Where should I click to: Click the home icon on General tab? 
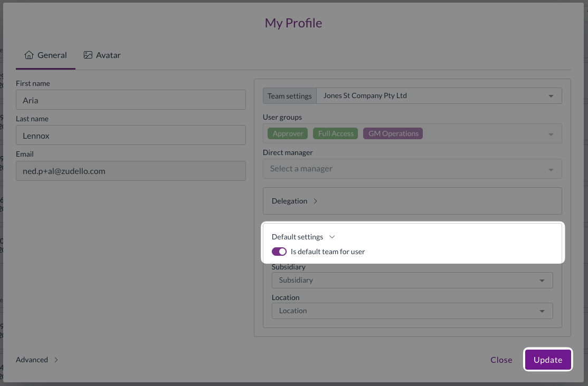click(x=29, y=55)
